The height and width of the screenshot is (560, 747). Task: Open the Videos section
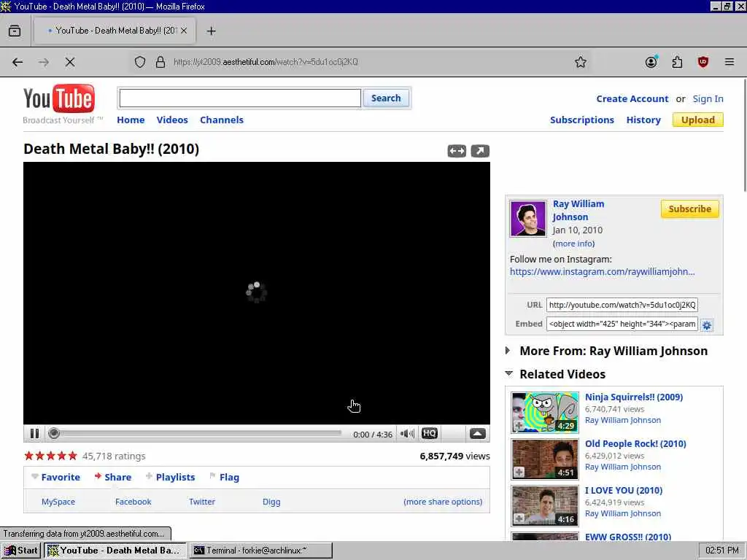[172, 120]
